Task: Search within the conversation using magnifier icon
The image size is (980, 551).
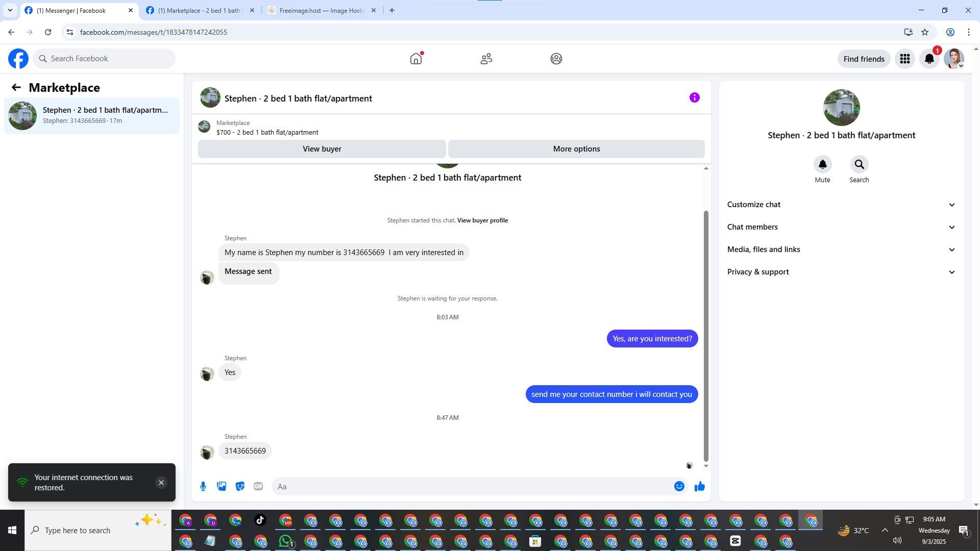Action: click(860, 164)
